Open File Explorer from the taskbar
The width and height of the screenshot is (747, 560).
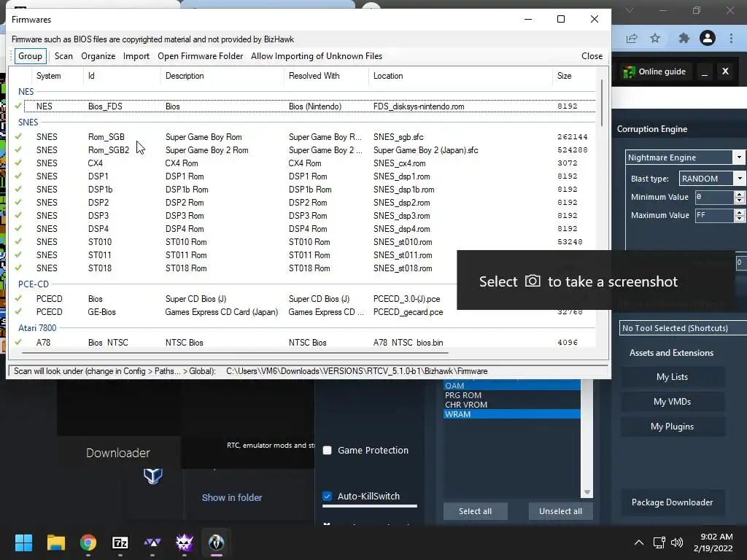point(55,542)
